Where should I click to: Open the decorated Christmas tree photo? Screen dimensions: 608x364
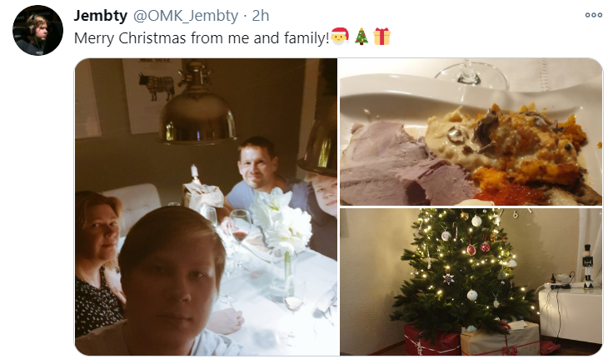pyautogui.click(x=471, y=282)
